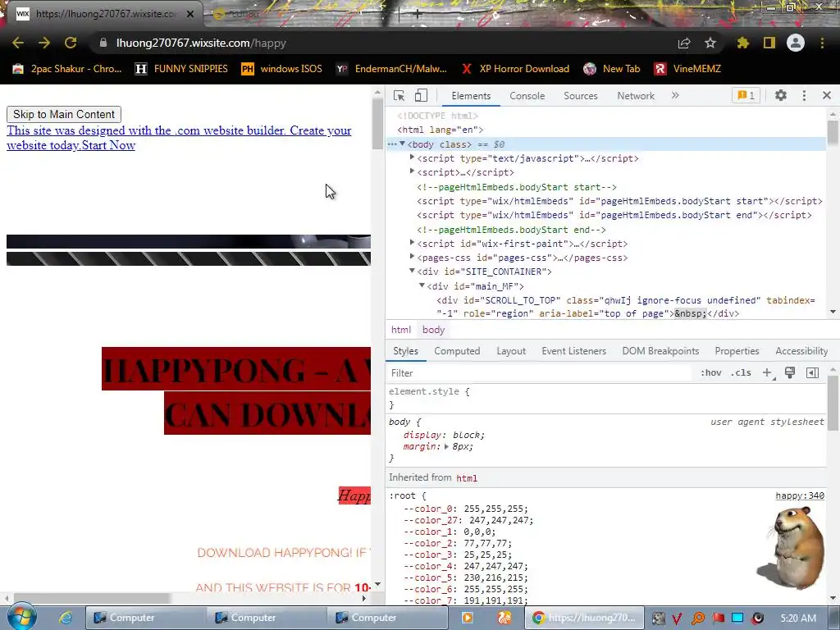This screenshot has width=840, height=630.
Task: Open the EndermanCH/Malw... bookmark
Action: (391, 69)
